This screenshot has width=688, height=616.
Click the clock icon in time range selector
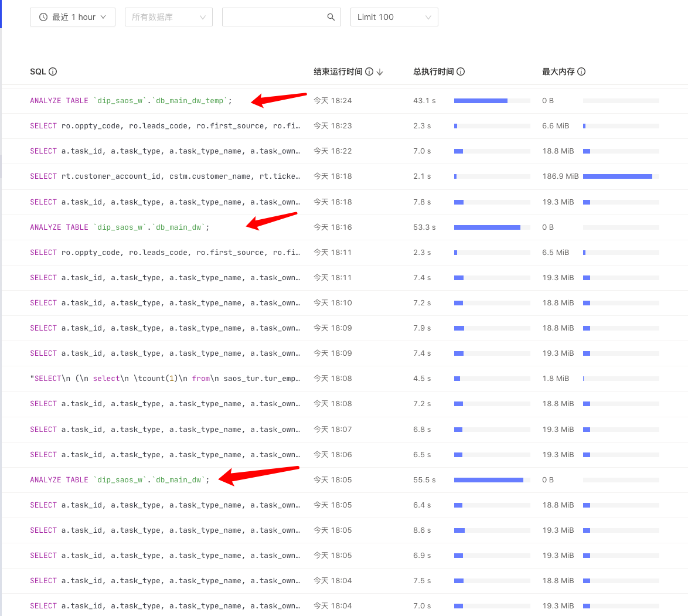pyautogui.click(x=43, y=17)
